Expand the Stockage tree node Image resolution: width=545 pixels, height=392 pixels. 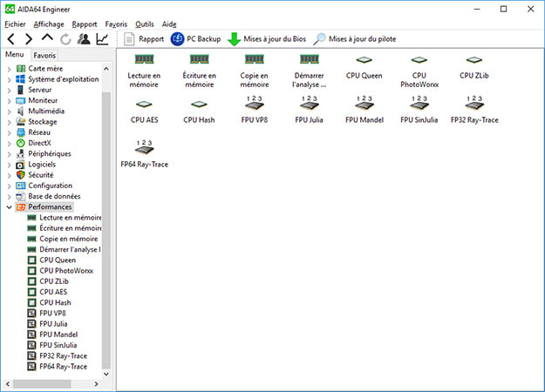[9, 122]
